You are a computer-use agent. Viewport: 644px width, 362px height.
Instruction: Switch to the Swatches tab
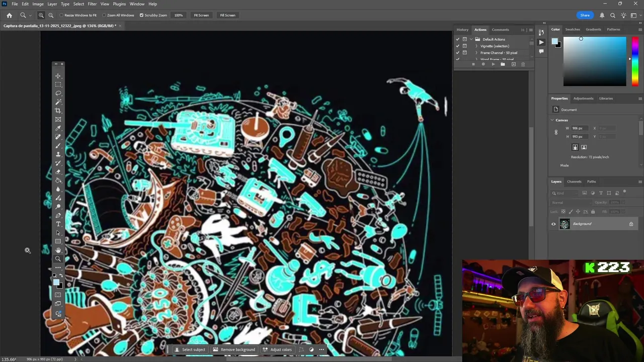pos(573,29)
